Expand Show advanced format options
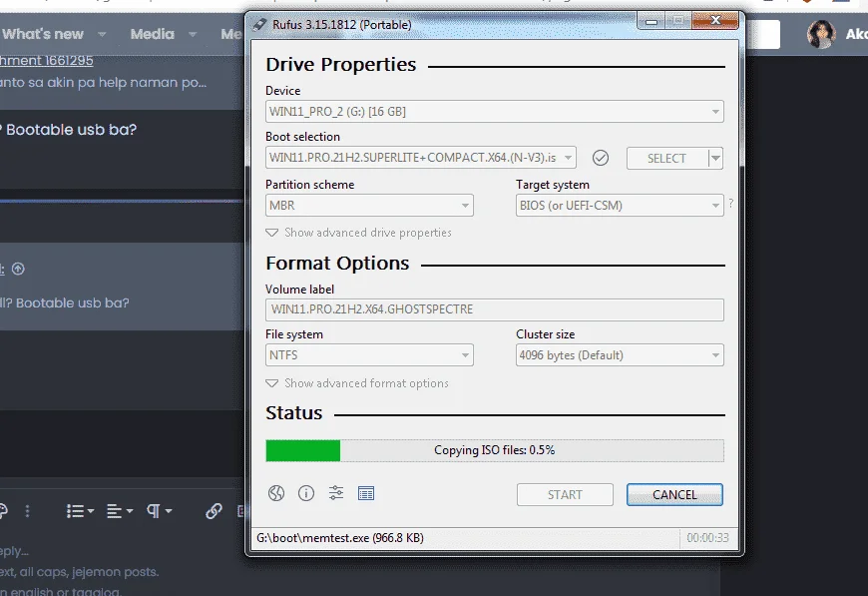Screen dimensions: 868x596 coord(357,383)
